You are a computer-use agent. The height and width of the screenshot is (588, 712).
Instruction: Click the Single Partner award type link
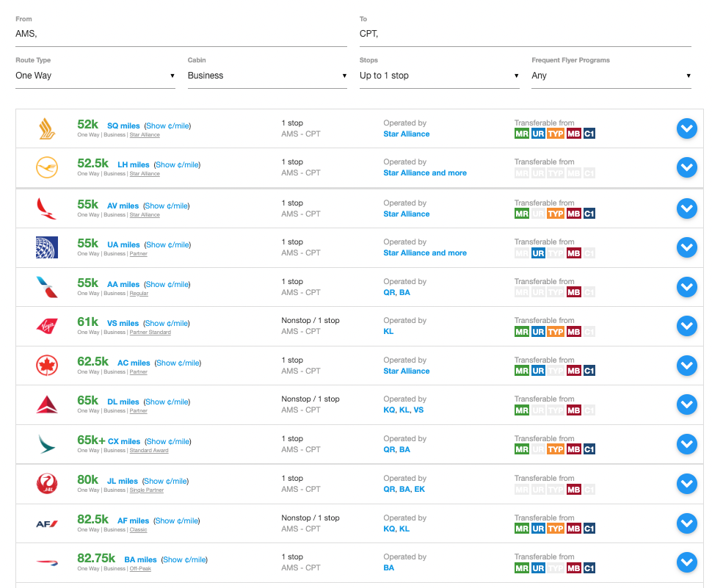(x=147, y=490)
